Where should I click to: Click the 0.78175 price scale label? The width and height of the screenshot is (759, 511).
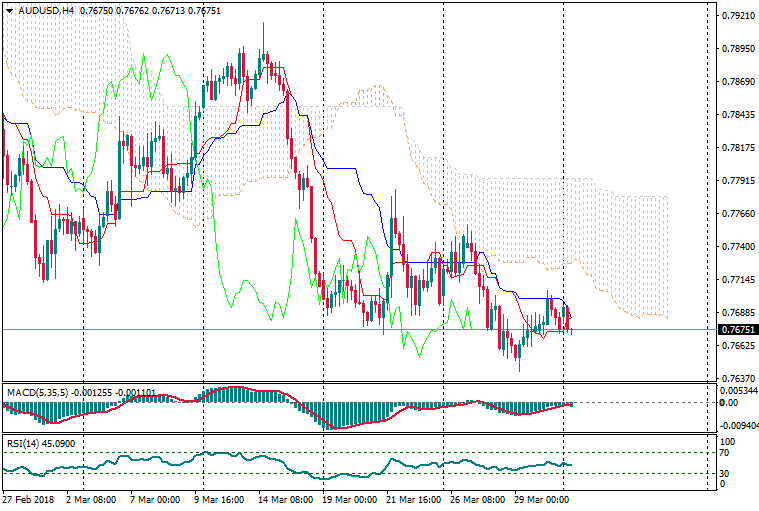(738, 148)
